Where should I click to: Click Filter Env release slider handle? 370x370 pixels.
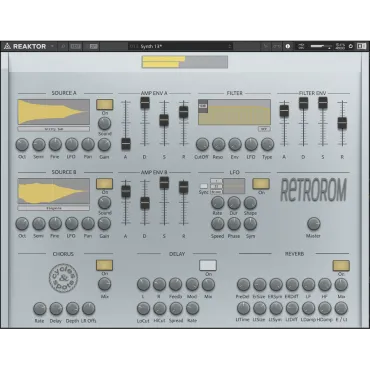pyautogui.click(x=342, y=123)
